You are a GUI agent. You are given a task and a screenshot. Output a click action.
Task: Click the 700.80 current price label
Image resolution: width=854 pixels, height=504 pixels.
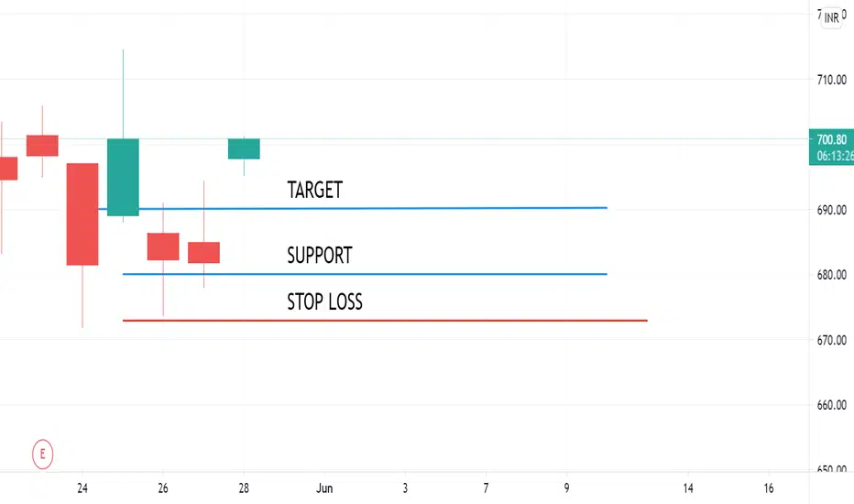click(832, 139)
